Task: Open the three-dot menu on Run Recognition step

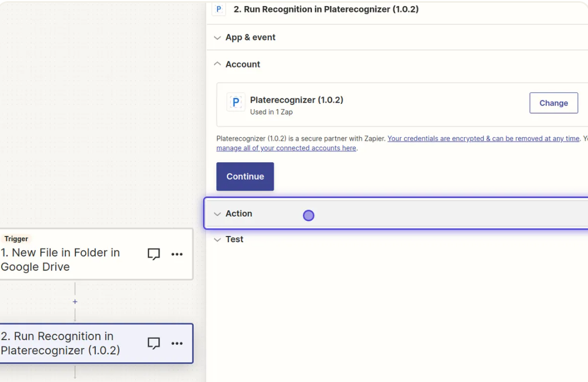Action: pyautogui.click(x=177, y=343)
